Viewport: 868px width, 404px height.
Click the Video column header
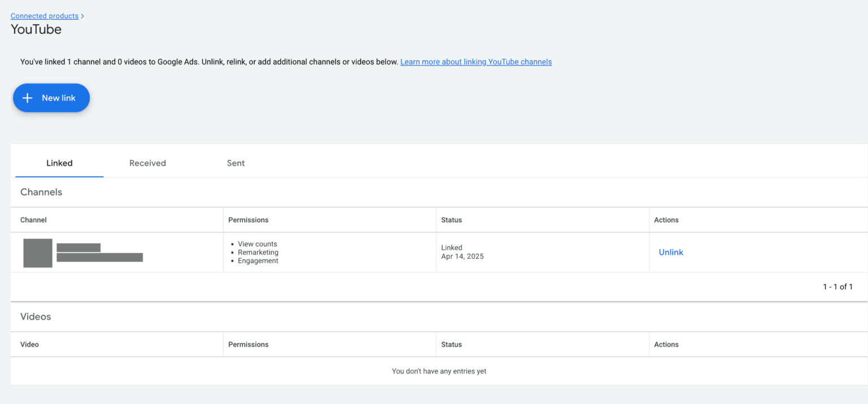click(29, 344)
